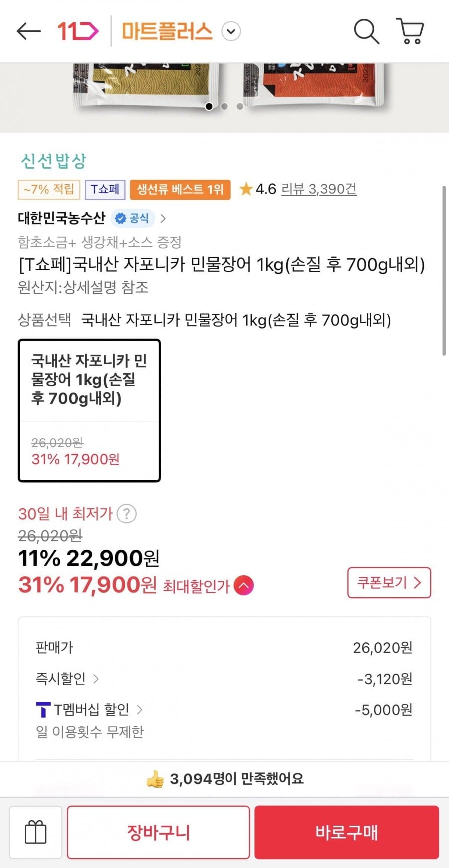449x868 pixels.
Task: Open the 대한민국농수산 seller store chevron
Action: click(x=163, y=218)
